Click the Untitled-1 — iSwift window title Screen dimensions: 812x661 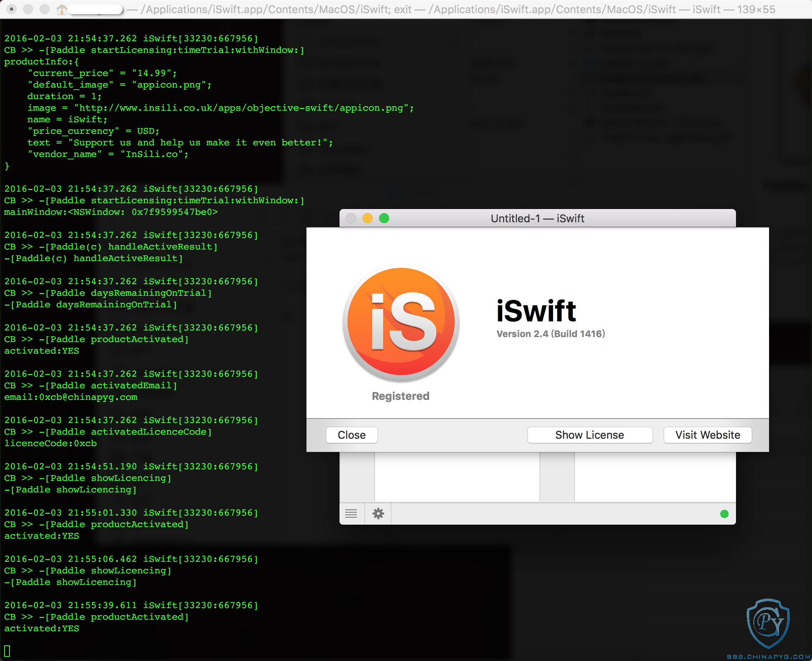(537, 218)
